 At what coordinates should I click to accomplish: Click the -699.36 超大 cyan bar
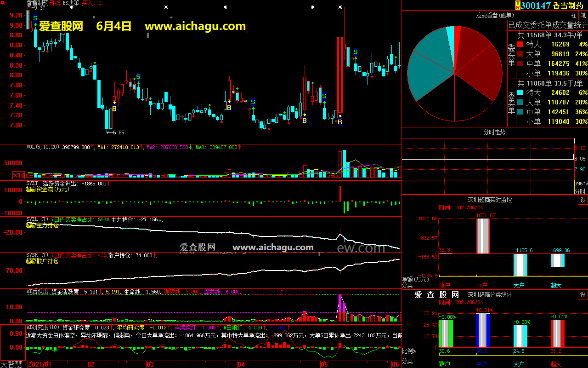coord(558,260)
